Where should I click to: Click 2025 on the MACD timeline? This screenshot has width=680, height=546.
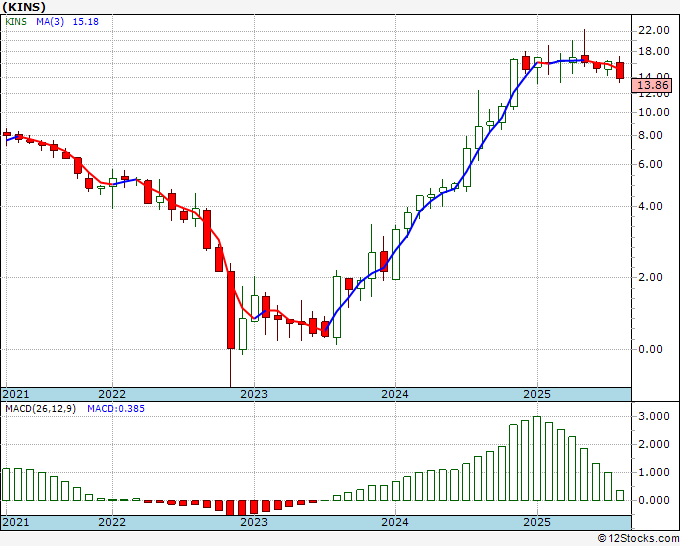(537, 522)
